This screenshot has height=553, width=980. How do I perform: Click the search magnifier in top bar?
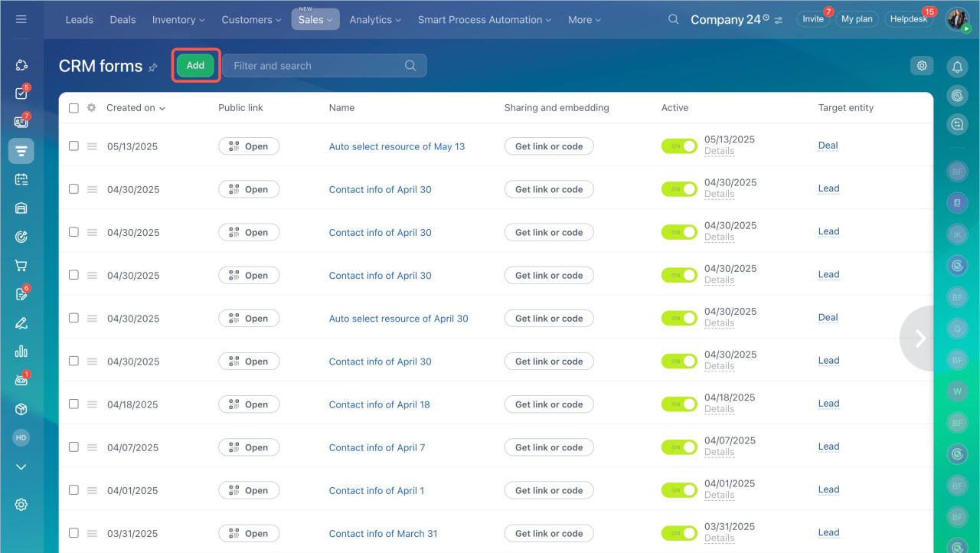click(x=673, y=19)
